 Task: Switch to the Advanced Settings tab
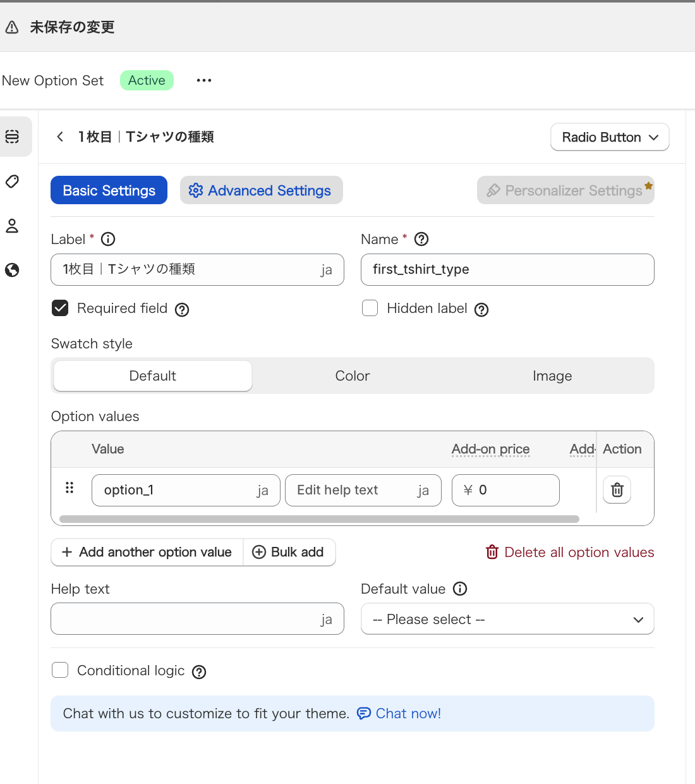coord(261,190)
